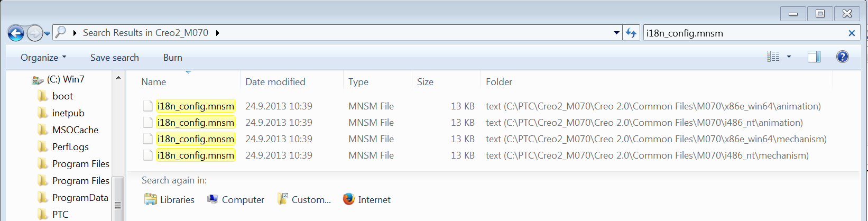Open the view options dropdown arrow
This screenshot has height=221, width=868.
789,57
